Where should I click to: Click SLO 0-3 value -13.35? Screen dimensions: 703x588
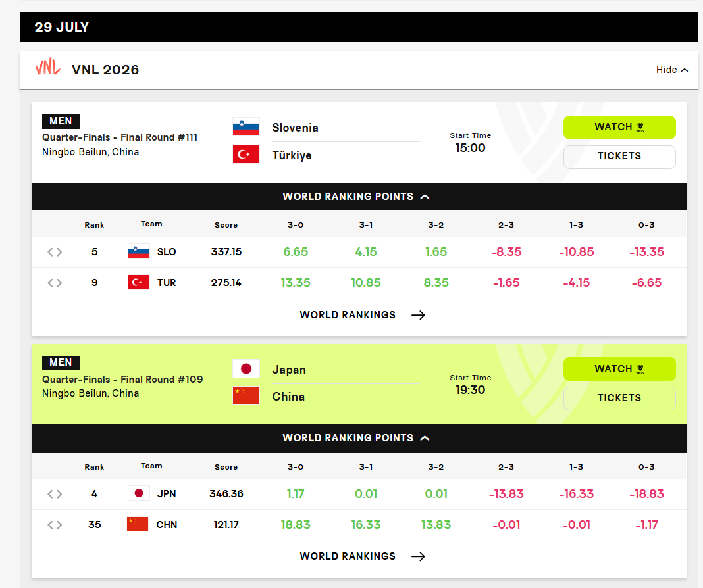coord(646,252)
